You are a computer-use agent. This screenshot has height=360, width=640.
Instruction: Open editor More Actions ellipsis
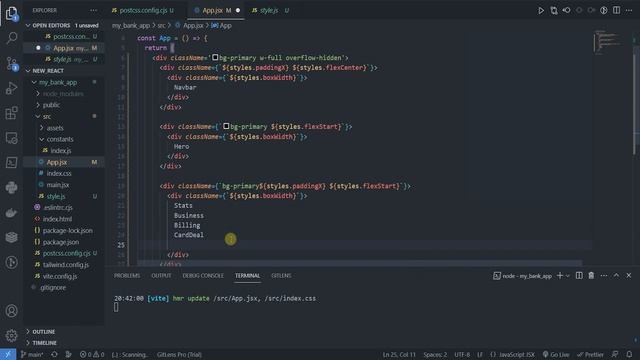click(x=629, y=11)
